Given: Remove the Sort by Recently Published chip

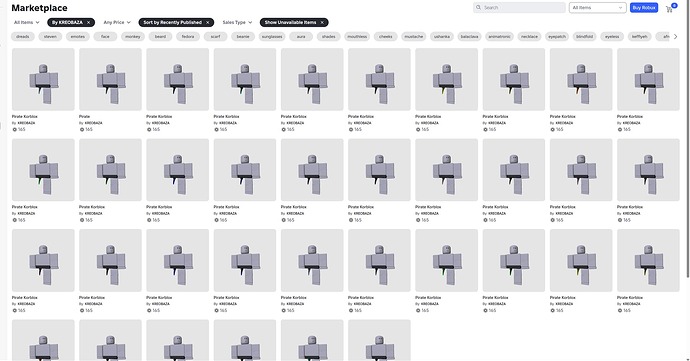Looking at the screenshot, I should 208,22.
